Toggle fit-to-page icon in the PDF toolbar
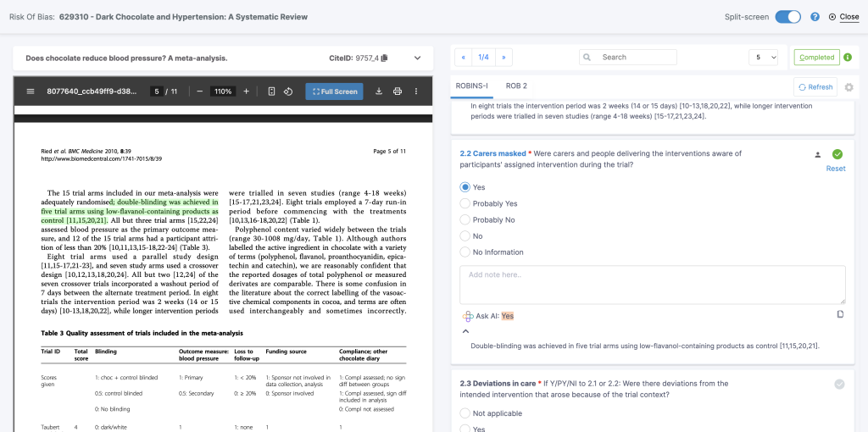The image size is (868, 432). 271,91
